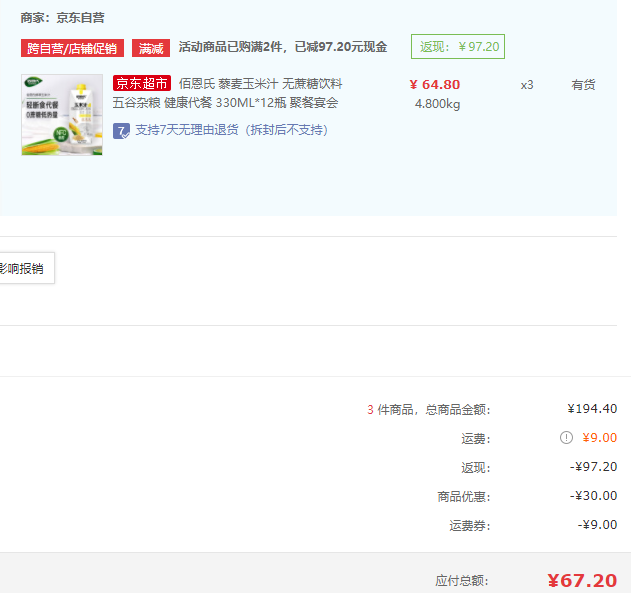Click the 京东超市 red tag
Image resolution: width=631 pixels, height=593 pixels.
pos(142,83)
